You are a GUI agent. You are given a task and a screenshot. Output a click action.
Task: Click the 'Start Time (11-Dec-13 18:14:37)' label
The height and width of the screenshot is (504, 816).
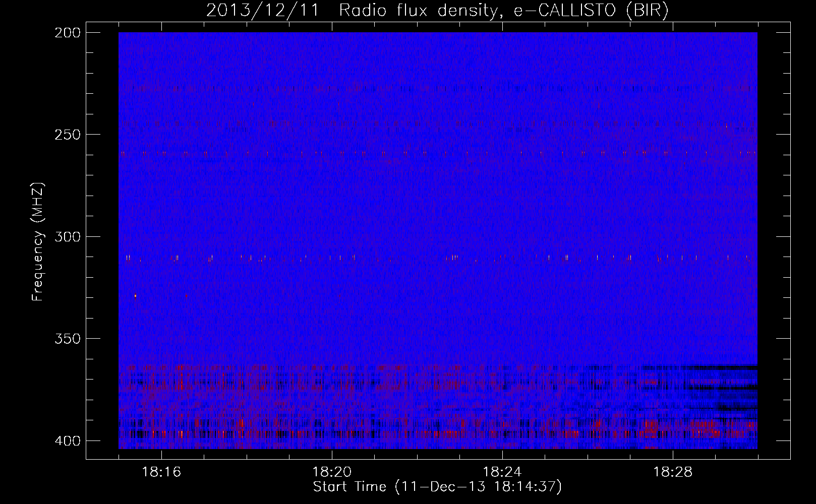[x=437, y=487]
